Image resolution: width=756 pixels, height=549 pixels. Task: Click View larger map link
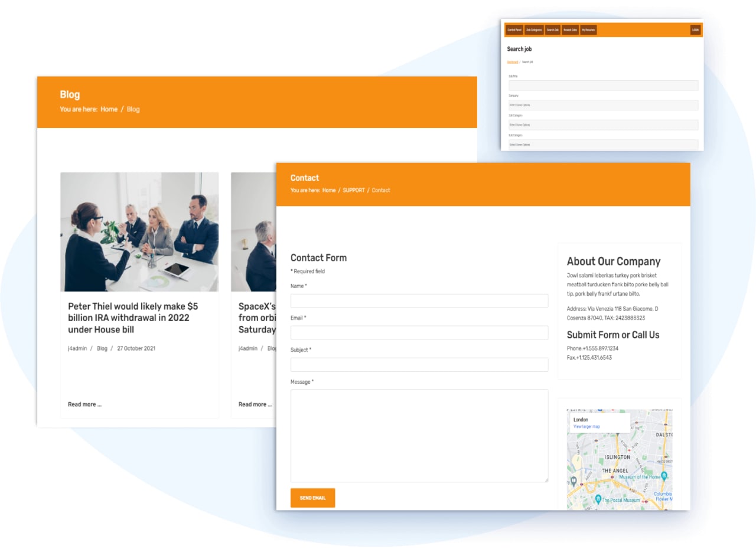point(586,426)
